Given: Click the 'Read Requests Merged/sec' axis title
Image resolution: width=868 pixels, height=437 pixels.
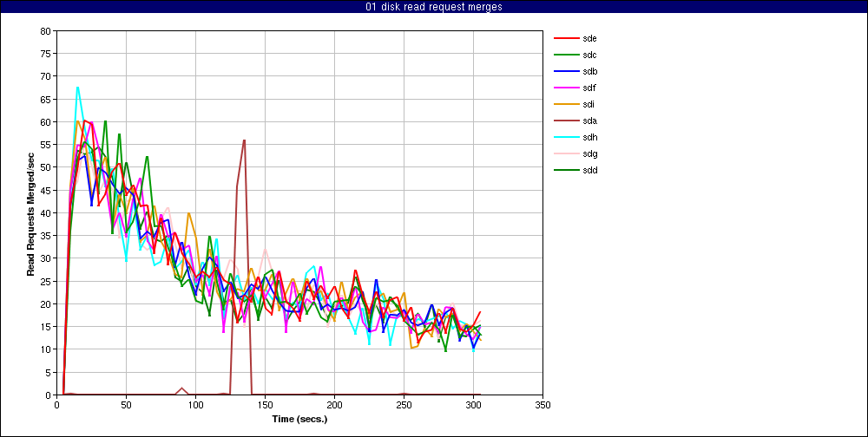Looking at the screenshot, I should tap(31, 213).
